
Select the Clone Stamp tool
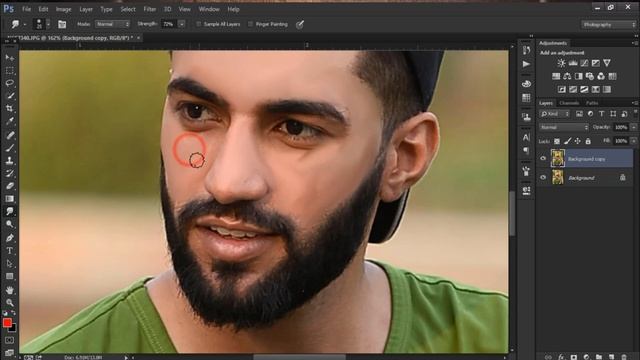(x=10, y=160)
